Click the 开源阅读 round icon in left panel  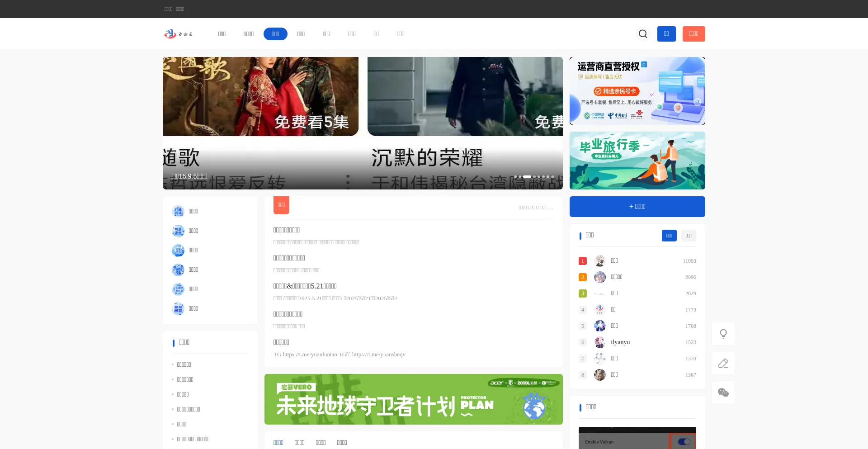click(178, 211)
